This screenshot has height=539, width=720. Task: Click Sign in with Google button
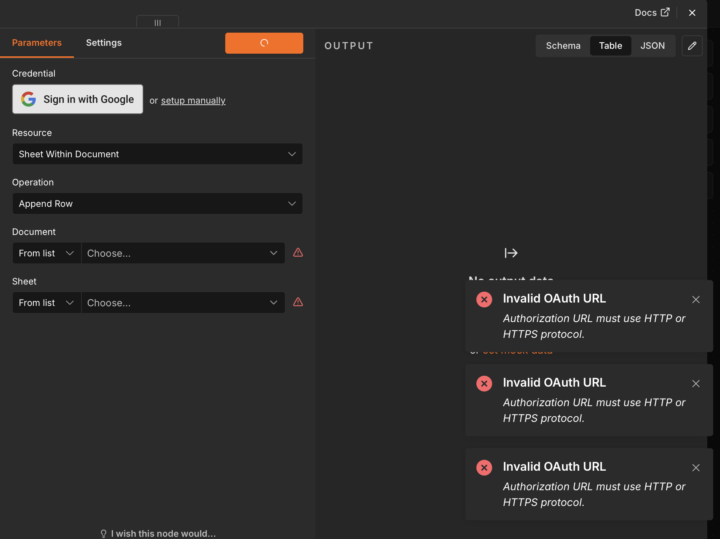(x=78, y=99)
